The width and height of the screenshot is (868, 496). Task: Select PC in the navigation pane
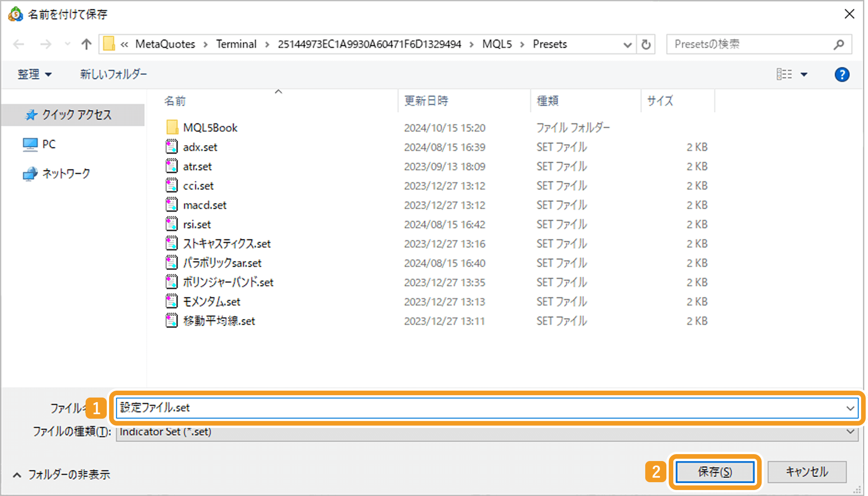(48, 144)
